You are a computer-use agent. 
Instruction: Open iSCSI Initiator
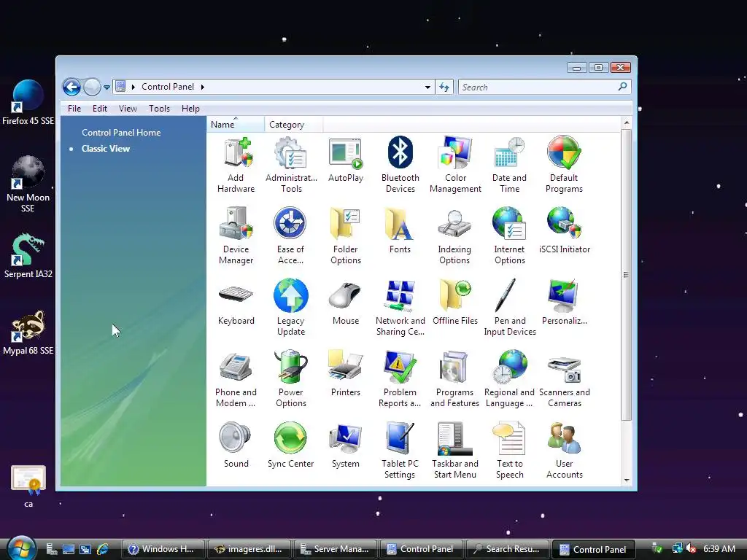click(x=565, y=231)
